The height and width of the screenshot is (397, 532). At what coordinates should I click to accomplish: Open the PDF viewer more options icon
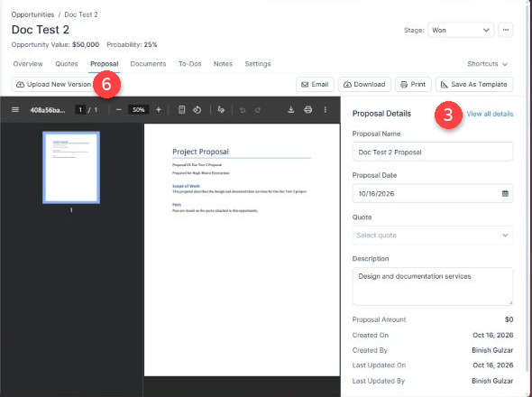coord(325,110)
